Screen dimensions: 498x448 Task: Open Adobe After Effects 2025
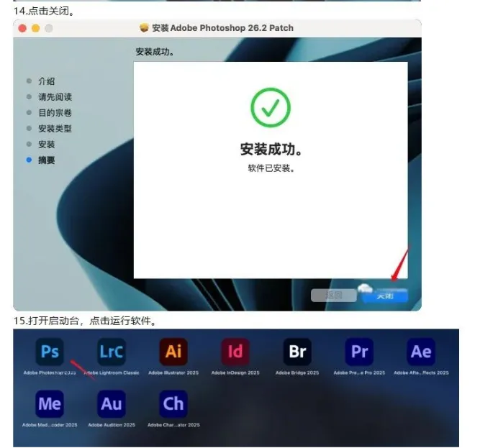[x=421, y=352]
